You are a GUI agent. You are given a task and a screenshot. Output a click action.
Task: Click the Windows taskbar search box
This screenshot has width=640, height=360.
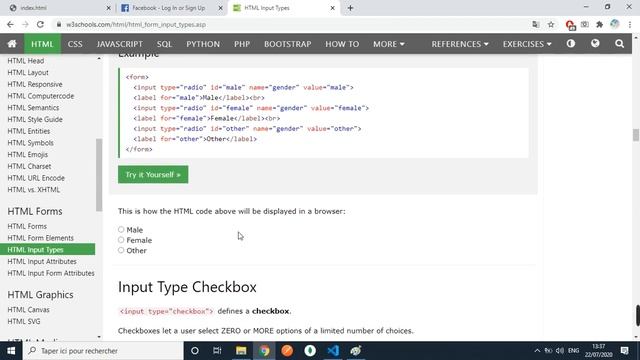[102, 351]
